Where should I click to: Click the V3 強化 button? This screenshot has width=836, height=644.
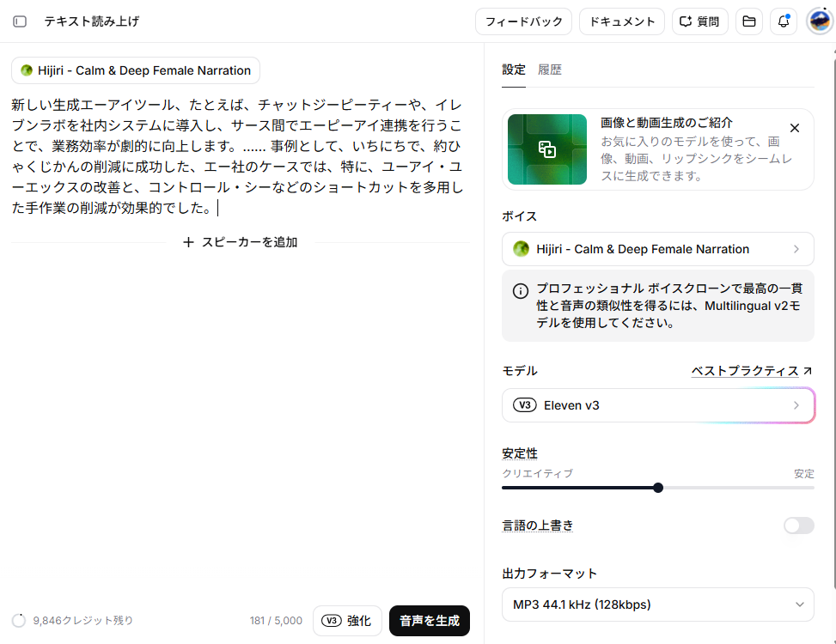(347, 621)
